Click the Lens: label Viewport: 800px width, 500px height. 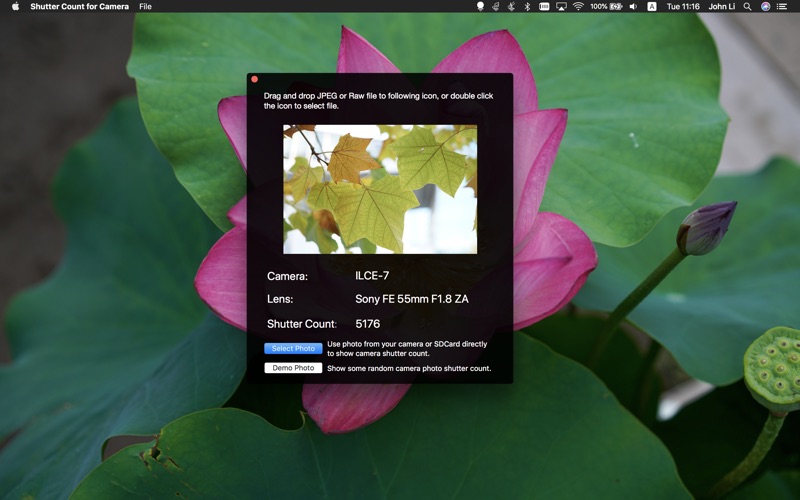(280, 299)
